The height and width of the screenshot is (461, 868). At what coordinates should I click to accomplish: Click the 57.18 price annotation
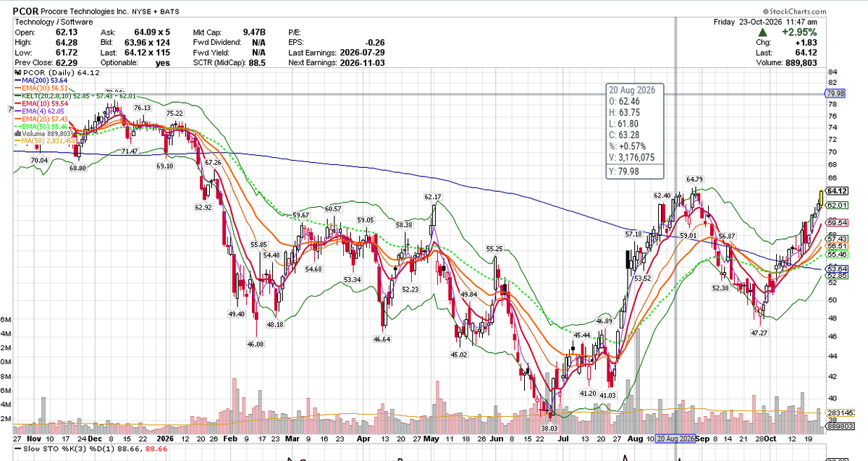point(634,234)
